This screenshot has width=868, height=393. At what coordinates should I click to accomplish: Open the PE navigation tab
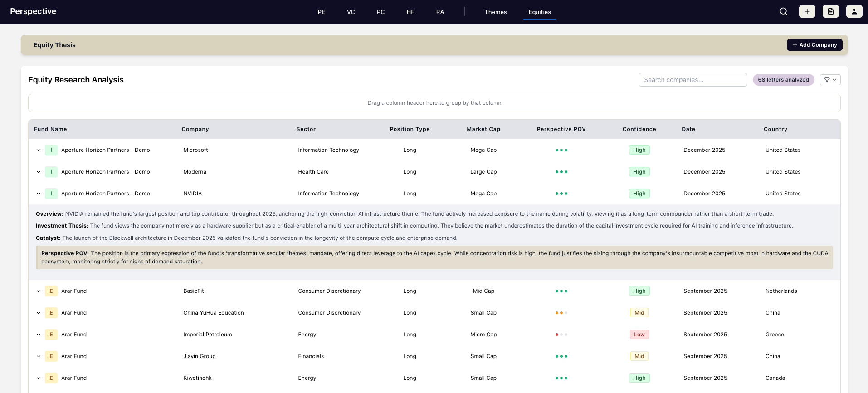[x=321, y=12]
